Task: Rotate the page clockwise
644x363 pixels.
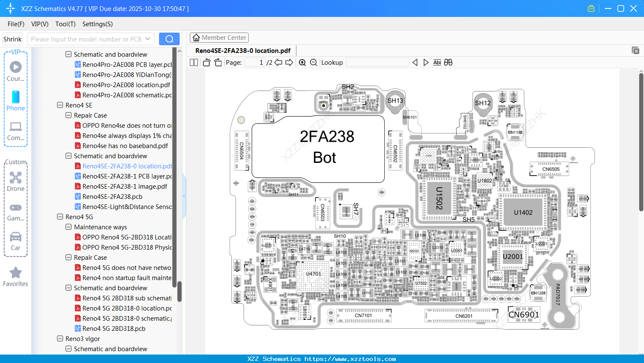Action: (x=217, y=62)
